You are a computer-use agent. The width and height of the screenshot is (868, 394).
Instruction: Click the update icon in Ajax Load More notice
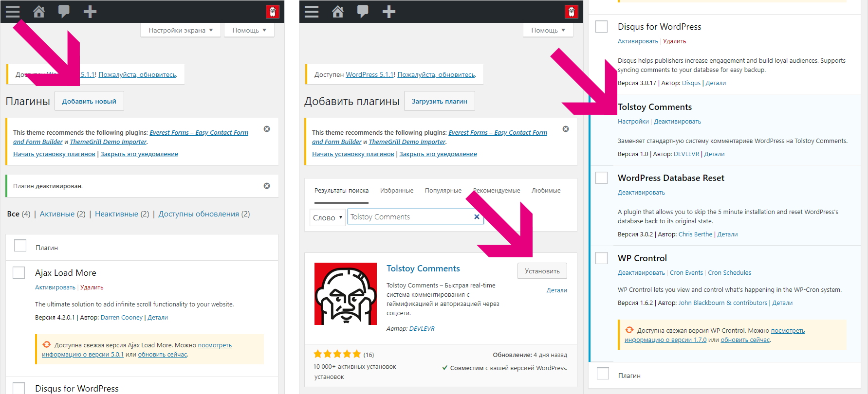tap(47, 344)
